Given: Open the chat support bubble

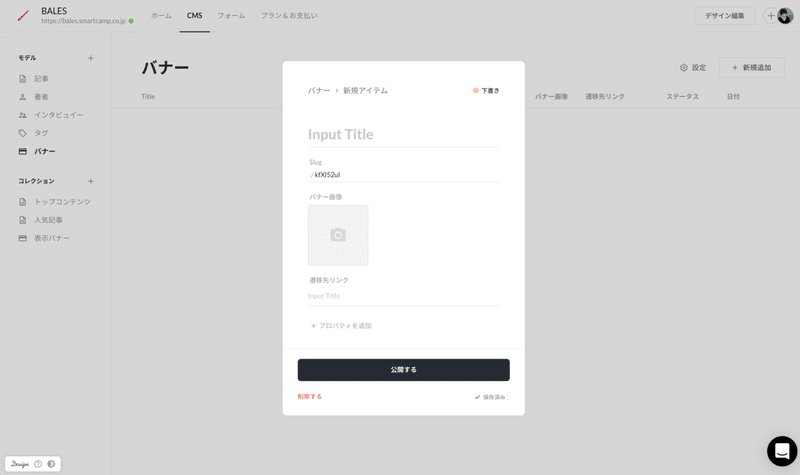Looking at the screenshot, I should click(782, 451).
